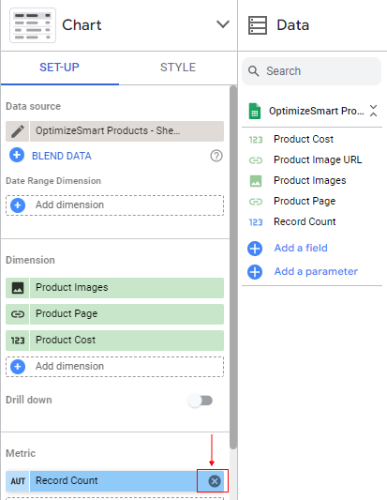This screenshot has height=500, width=387.
Task: Click the number icon beside Record Count field
Action: coord(256,222)
